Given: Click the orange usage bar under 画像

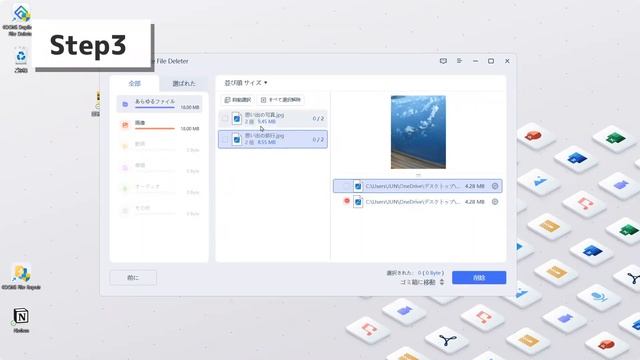Looking at the screenshot, I should [155, 129].
